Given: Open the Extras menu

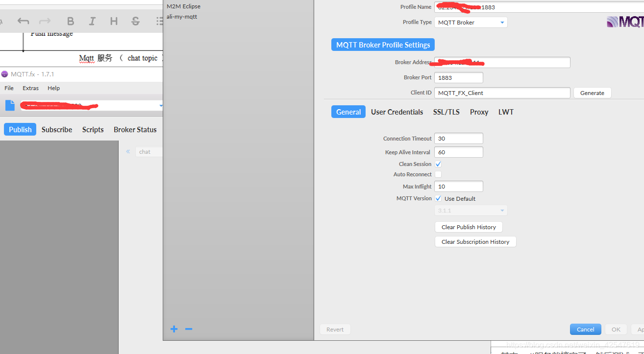Looking at the screenshot, I should pos(30,88).
